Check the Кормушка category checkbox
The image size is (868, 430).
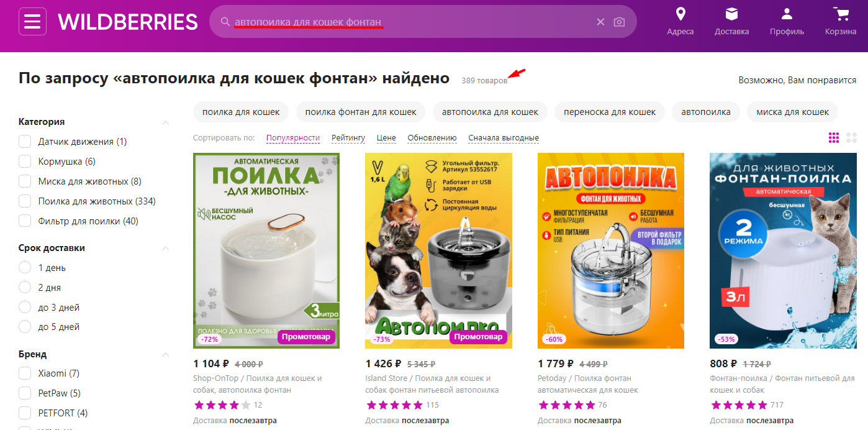coord(25,162)
